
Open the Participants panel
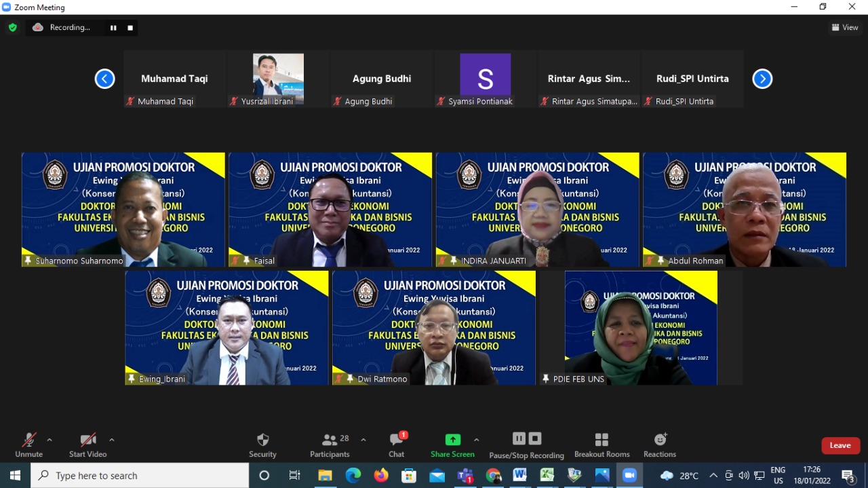(x=330, y=445)
